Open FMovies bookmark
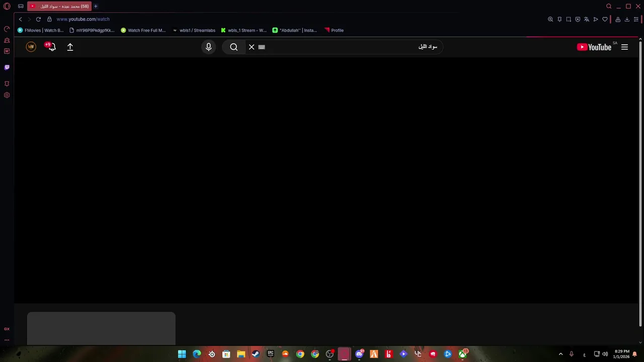This screenshot has width=644, height=362. (40, 30)
